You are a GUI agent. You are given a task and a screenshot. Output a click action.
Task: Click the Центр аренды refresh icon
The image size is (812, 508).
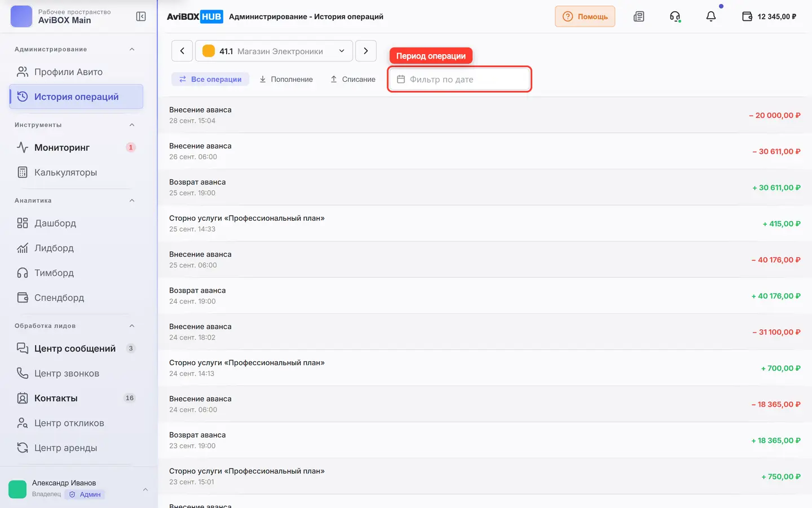coord(23,448)
